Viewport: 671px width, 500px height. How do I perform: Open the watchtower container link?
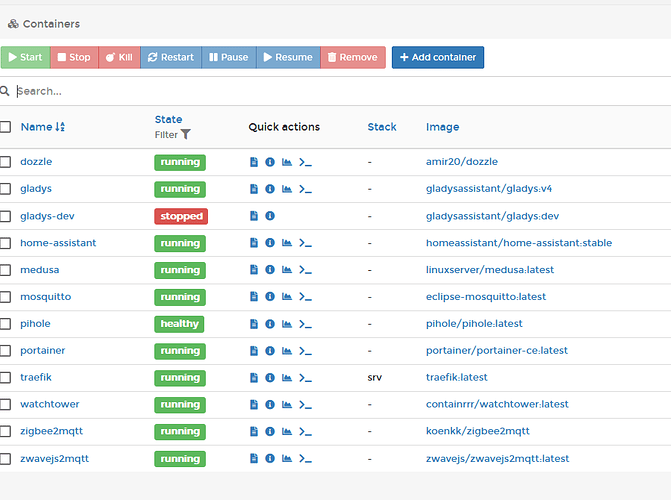pos(50,404)
